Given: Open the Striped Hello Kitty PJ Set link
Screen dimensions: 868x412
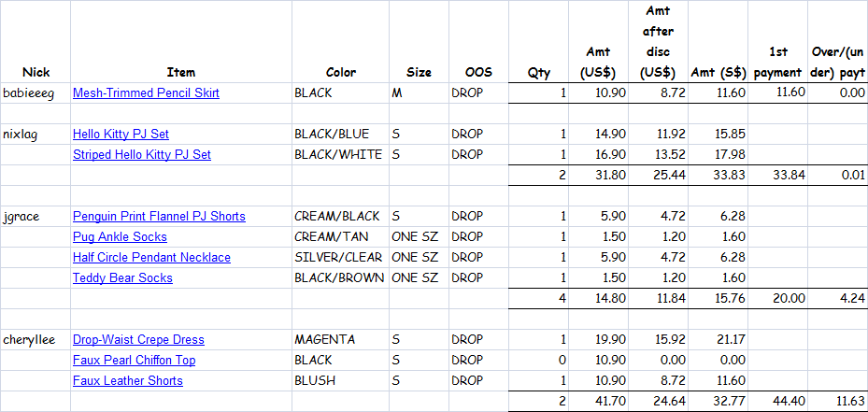Looking at the screenshot, I should (142, 154).
